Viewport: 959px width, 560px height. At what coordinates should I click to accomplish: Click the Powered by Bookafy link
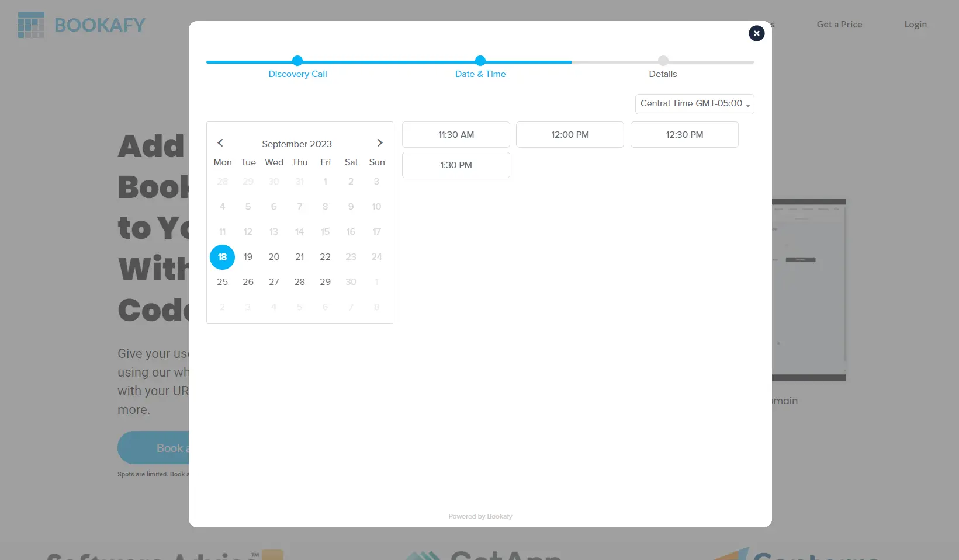[x=480, y=516]
